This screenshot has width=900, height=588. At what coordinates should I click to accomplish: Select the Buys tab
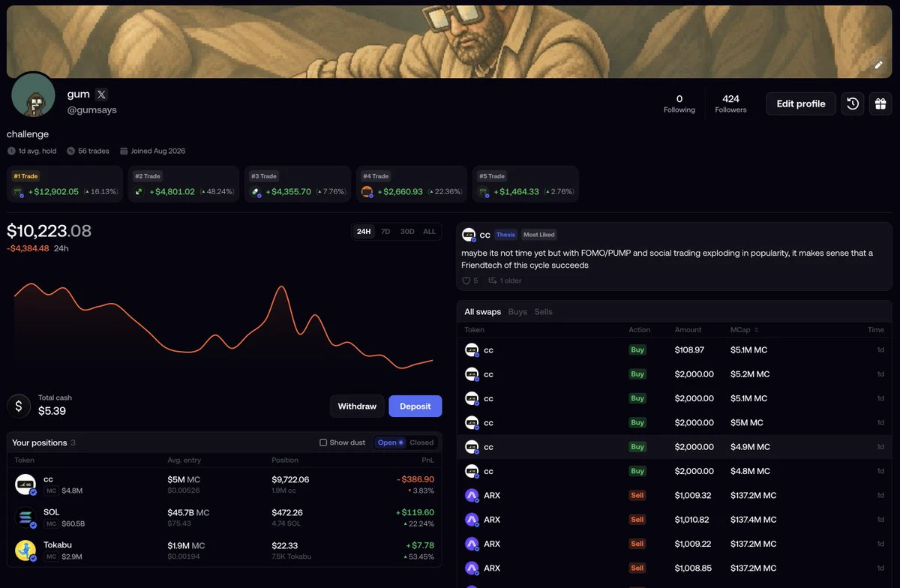[517, 312]
